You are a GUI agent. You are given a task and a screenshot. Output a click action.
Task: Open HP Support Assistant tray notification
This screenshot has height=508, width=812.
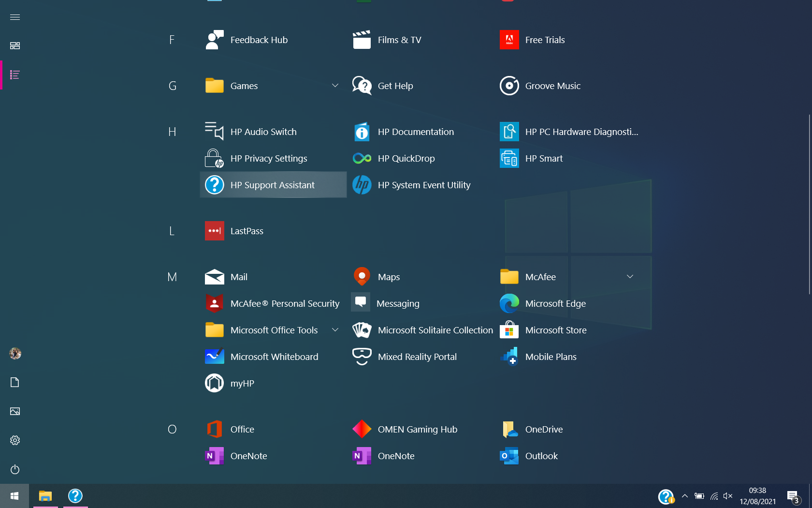pyautogui.click(x=666, y=496)
